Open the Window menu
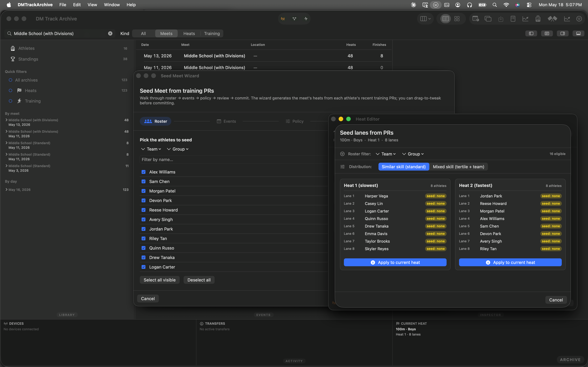The image size is (588, 367). 112,5
